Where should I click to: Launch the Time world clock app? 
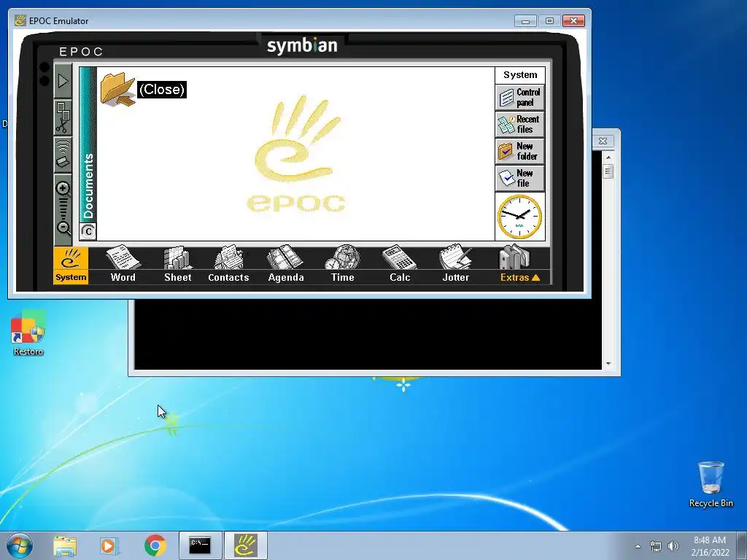click(343, 265)
